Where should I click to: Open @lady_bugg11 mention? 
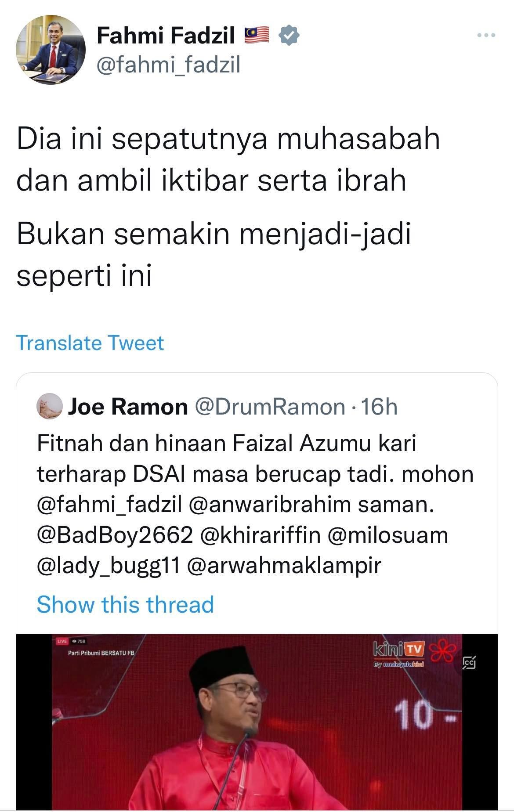coord(109,566)
